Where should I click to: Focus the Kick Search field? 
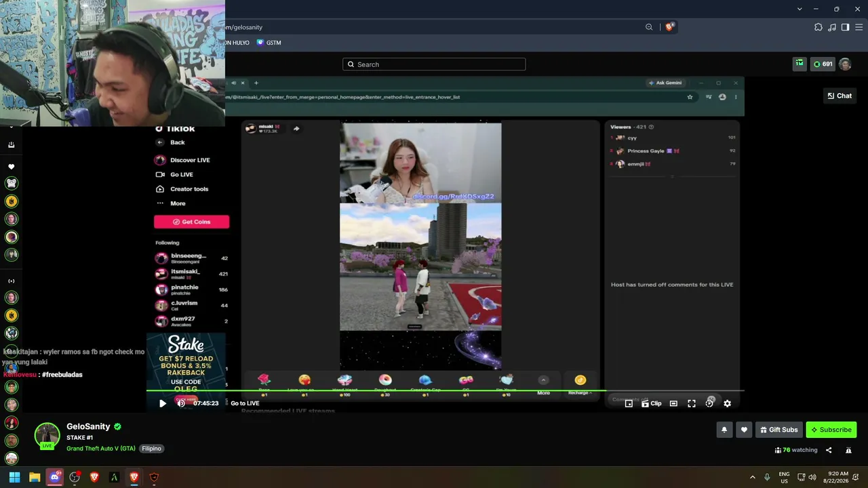434,64
